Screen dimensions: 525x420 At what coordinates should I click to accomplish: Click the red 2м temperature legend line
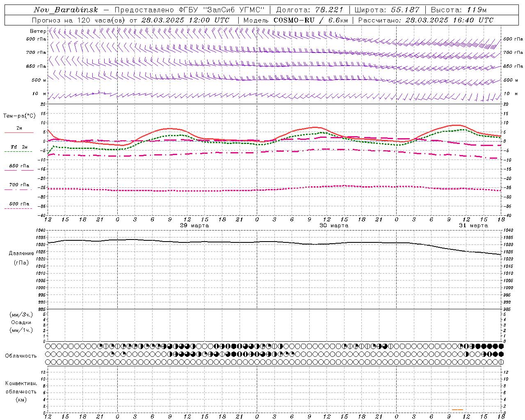(x=19, y=132)
